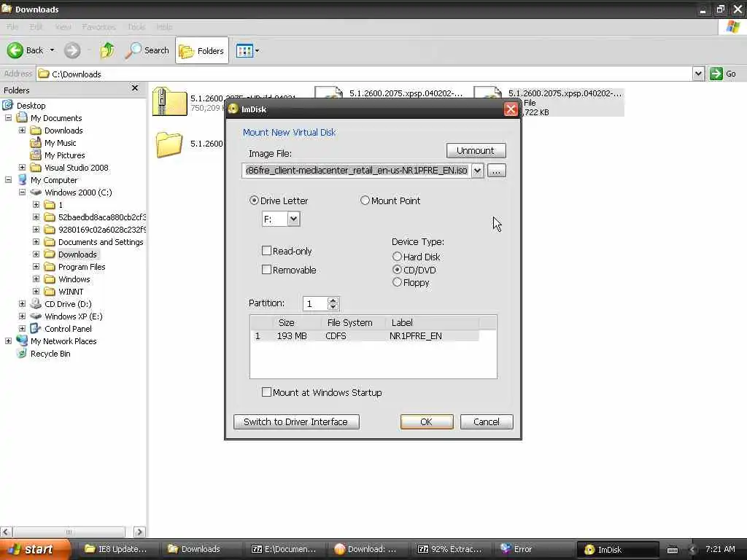Click the right arrow of tree scrollbar
The height and width of the screenshot is (560, 747).
pyautogui.click(x=139, y=532)
